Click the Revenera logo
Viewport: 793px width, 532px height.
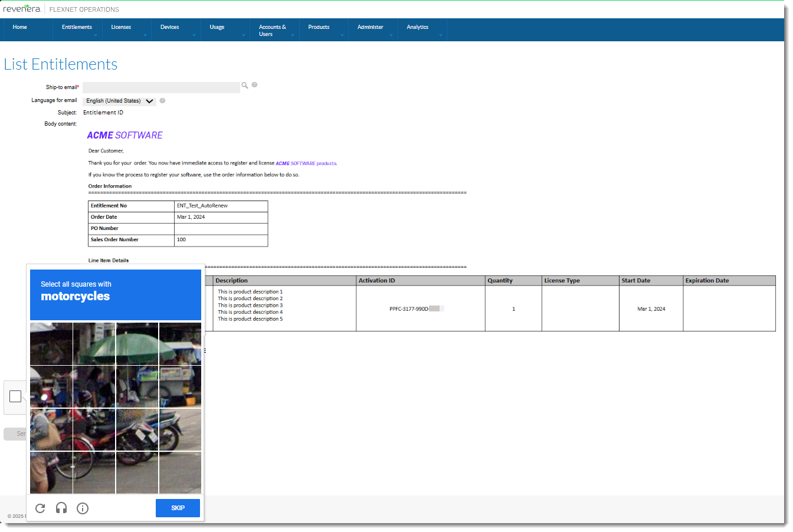[22, 9]
